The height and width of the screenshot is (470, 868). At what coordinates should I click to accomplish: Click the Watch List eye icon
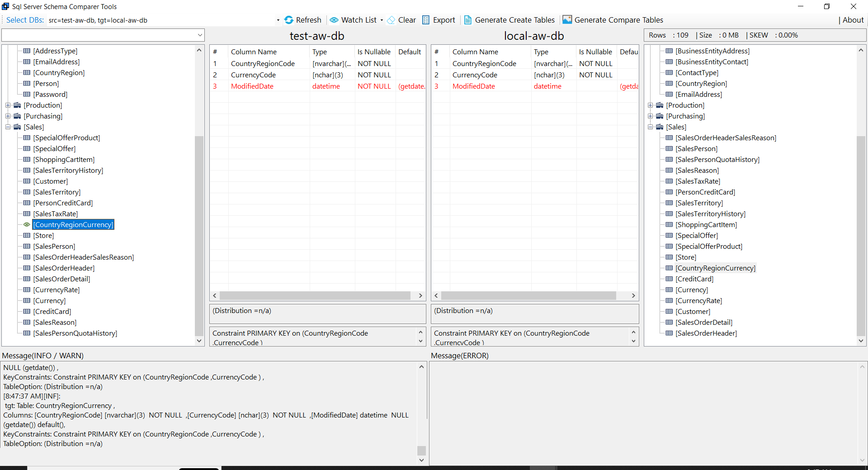point(334,20)
